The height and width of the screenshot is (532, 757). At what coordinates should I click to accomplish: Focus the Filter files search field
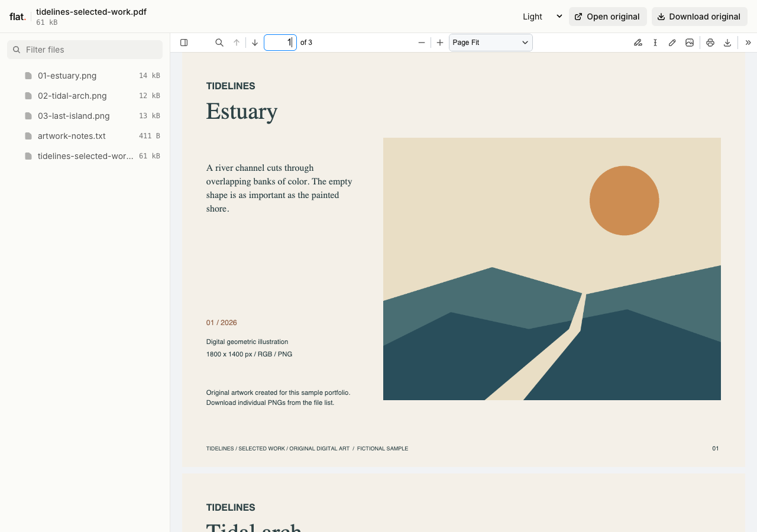click(x=85, y=50)
